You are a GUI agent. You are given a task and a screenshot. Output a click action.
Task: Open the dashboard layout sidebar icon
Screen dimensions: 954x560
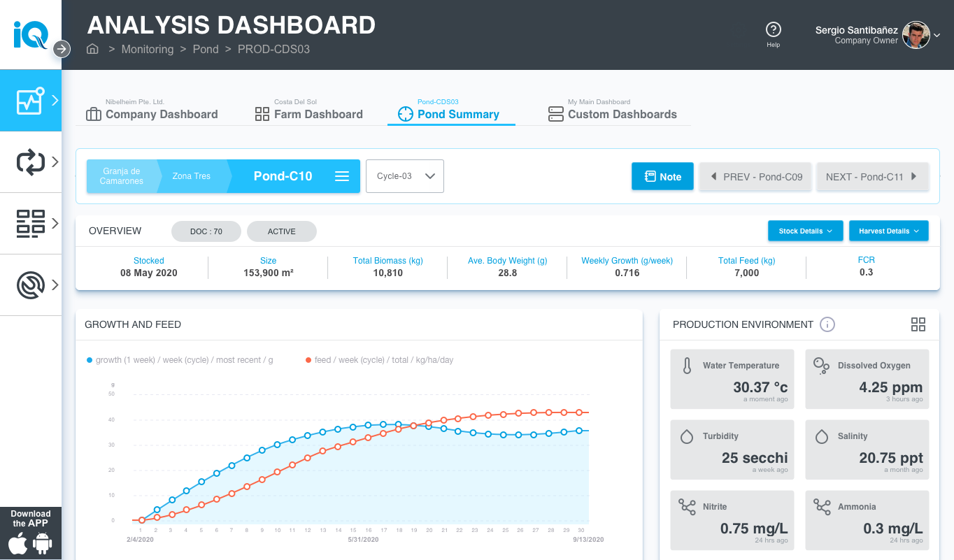tap(31, 224)
